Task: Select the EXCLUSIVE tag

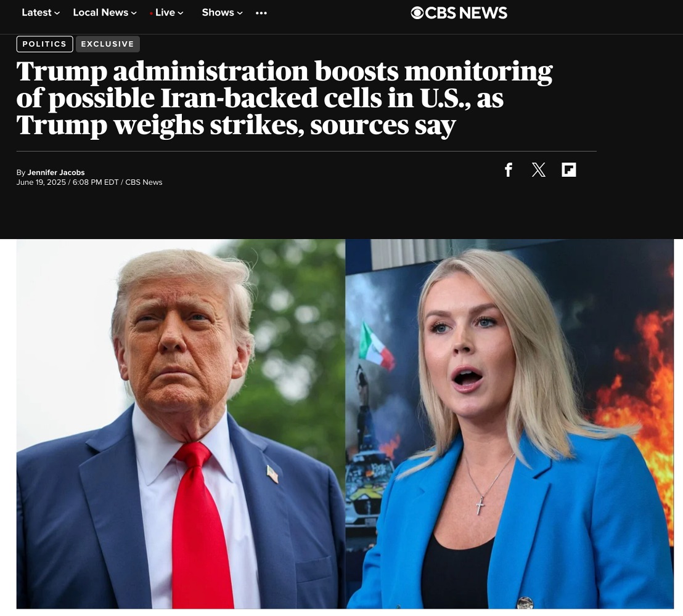Action: coord(108,44)
